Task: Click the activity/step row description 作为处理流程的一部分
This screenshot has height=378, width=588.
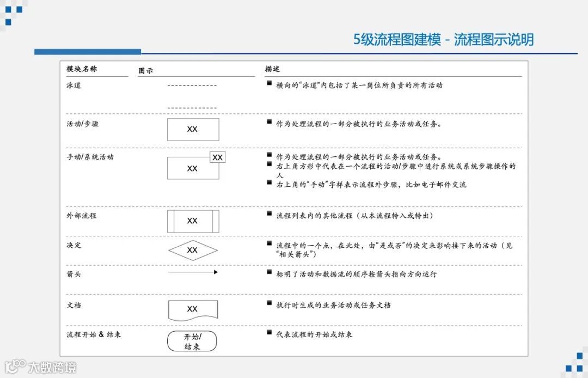Action: [359, 124]
